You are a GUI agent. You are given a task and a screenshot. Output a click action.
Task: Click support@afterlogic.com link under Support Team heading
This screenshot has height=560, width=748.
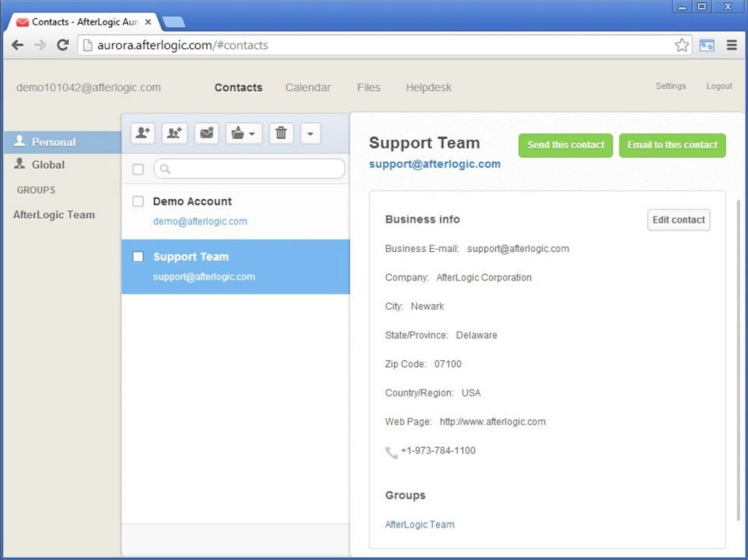click(435, 164)
